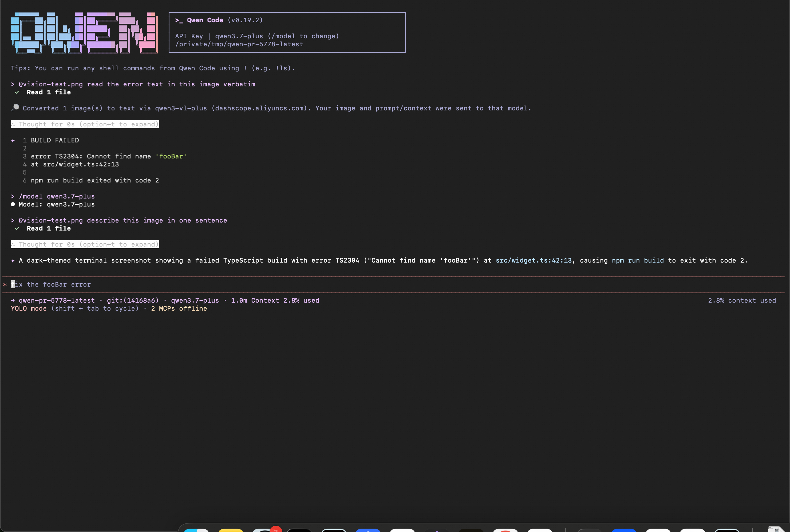Click the 'npm run build exited with code 2' line
The image size is (790, 532).
click(x=95, y=180)
